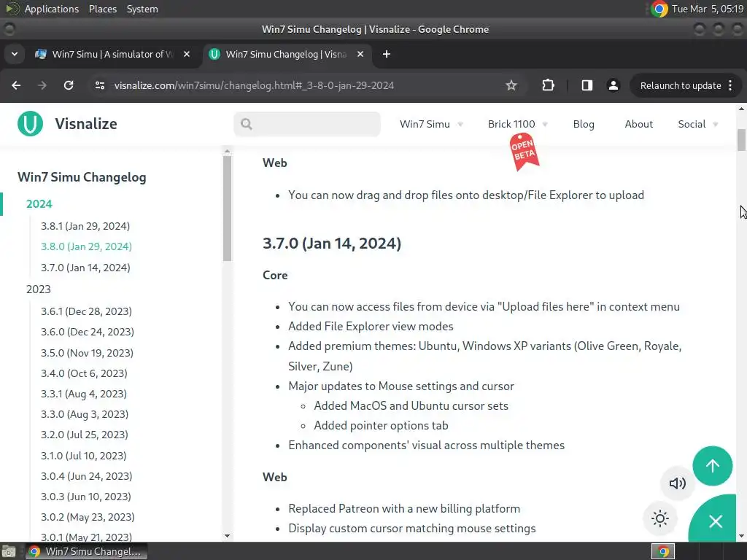
Task: Bookmark this page with the star icon
Action: pyautogui.click(x=511, y=85)
